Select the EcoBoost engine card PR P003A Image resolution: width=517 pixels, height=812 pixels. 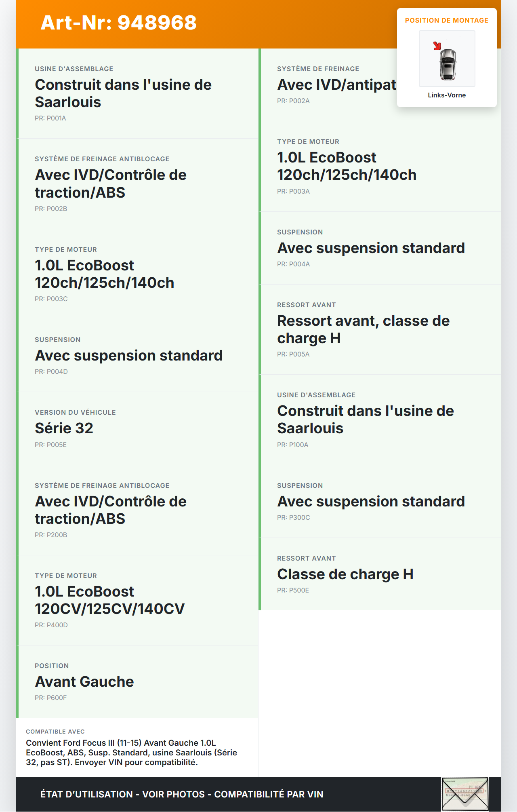pos(380,167)
